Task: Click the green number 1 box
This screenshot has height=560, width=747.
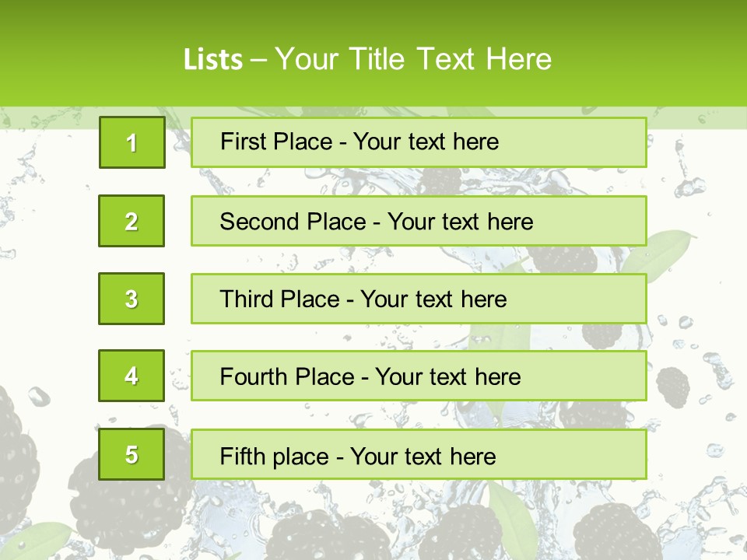Action: click(132, 142)
